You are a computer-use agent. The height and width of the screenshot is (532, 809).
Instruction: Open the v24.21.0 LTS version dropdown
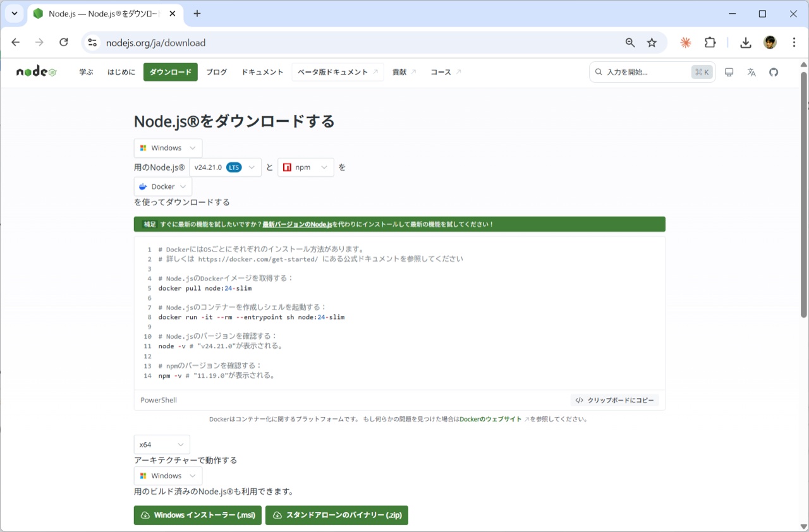pos(225,167)
